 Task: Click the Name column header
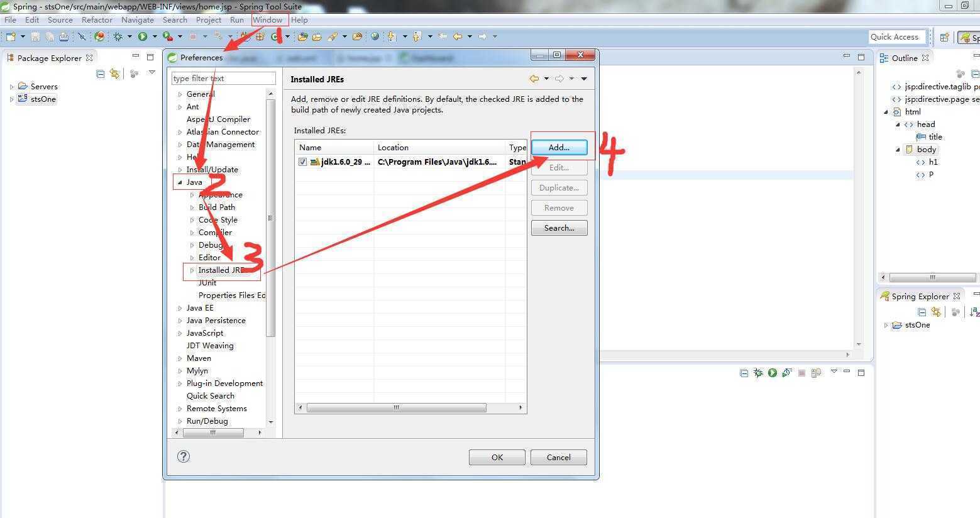[334, 147]
